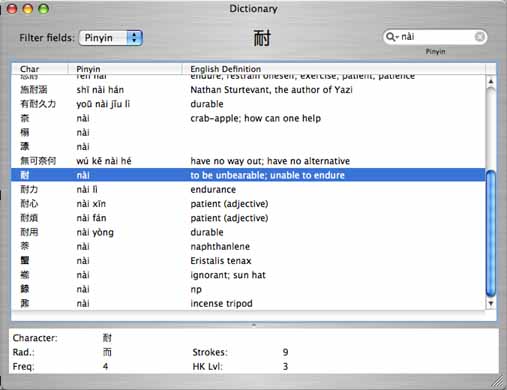Image resolution: width=507 pixels, height=390 pixels.
Task: Select the 'naphthanlene' row
Action: (248, 247)
